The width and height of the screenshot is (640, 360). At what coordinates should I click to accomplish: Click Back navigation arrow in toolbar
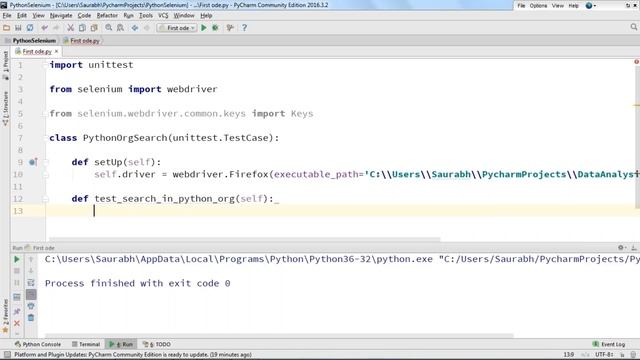pos(135,28)
